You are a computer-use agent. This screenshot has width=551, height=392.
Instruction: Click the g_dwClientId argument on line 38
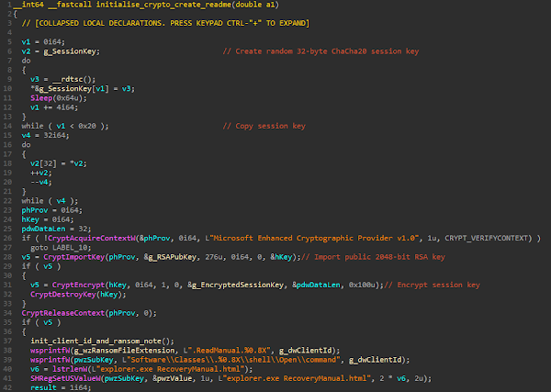[x=305, y=351]
